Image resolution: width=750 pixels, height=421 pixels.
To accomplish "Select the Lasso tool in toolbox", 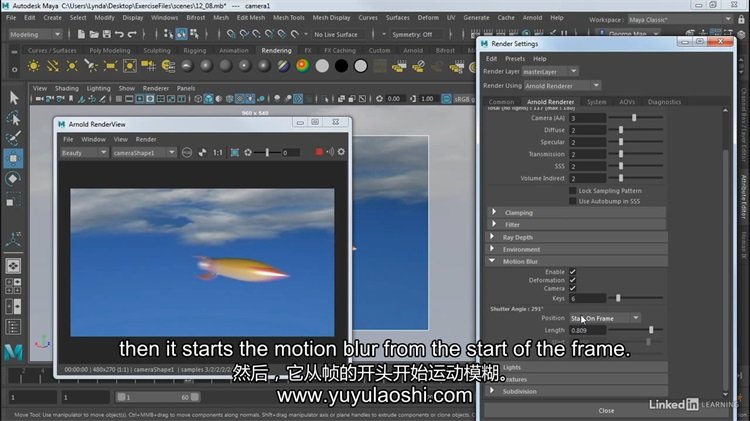I will 13,118.
